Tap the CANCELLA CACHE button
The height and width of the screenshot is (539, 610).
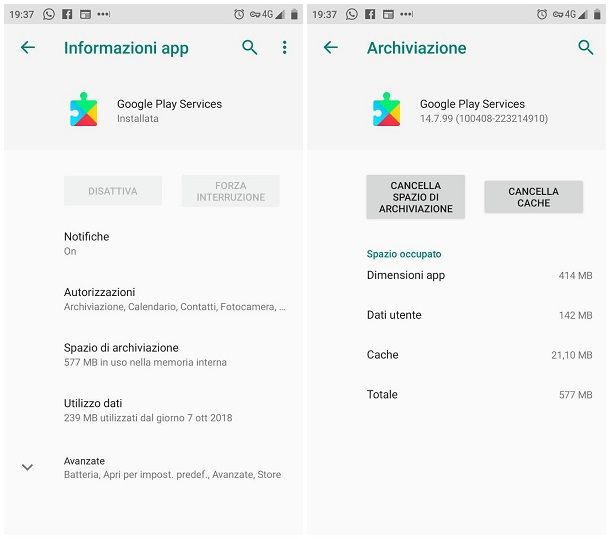533,197
